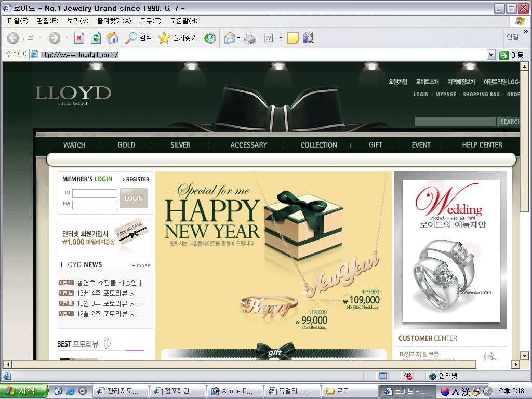Open the History clock icon
The width and height of the screenshot is (532, 399).
click(x=210, y=37)
